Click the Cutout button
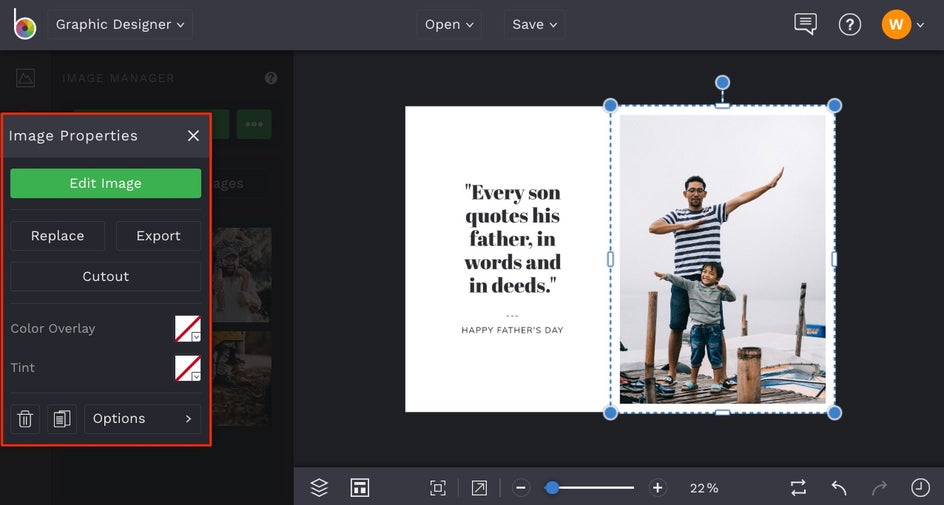The height and width of the screenshot is (505, 944). click(106, 277)
